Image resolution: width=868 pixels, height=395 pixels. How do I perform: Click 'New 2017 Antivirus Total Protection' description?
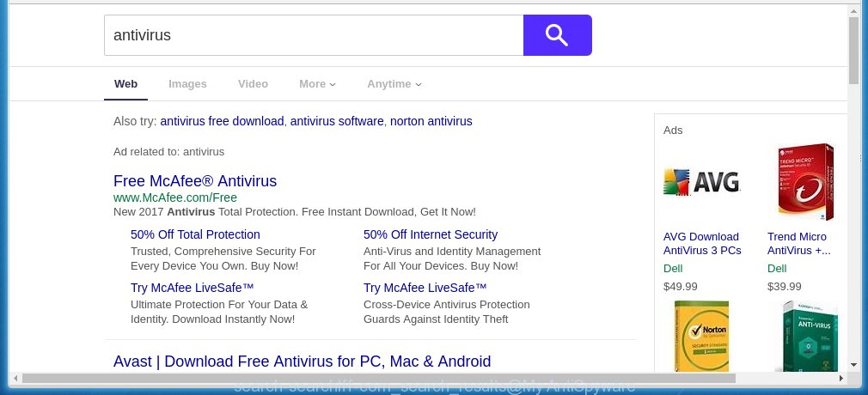click(x=295, y=212)
